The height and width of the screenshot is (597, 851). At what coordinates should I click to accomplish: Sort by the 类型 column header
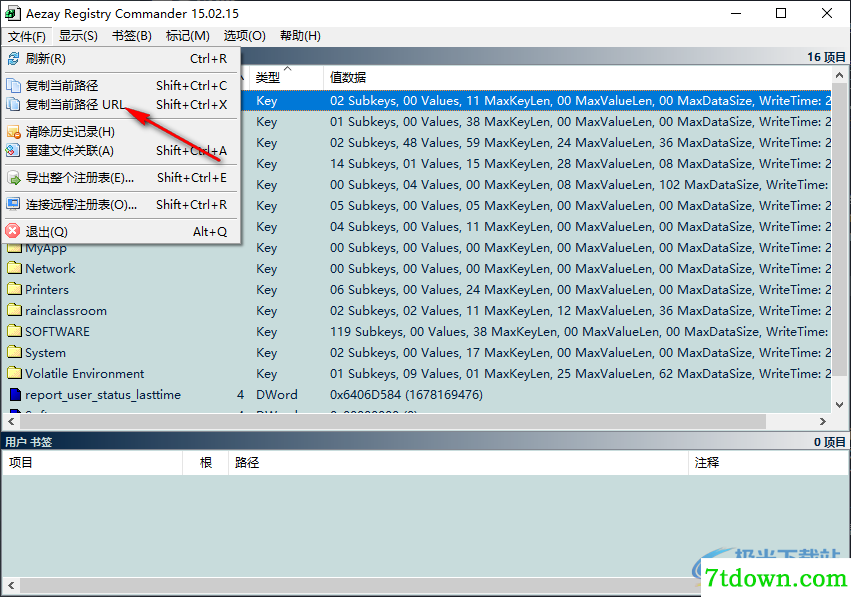click(x=286, y=78)
